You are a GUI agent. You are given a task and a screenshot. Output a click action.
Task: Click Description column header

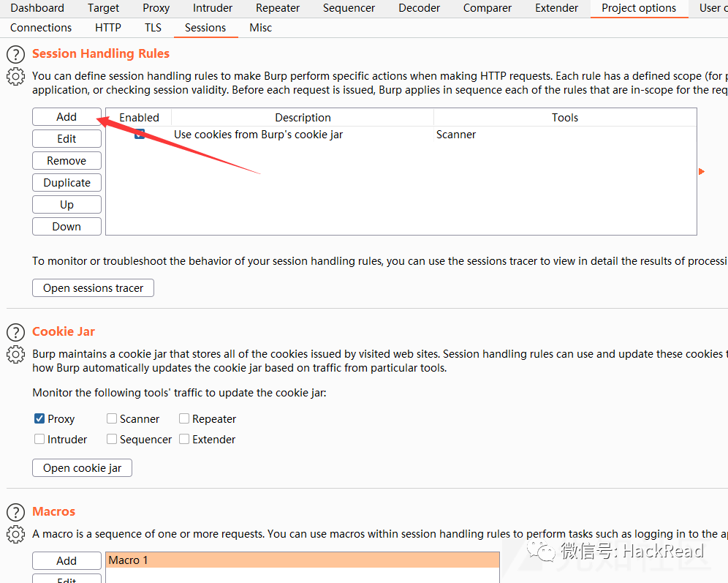click(303, 118)
